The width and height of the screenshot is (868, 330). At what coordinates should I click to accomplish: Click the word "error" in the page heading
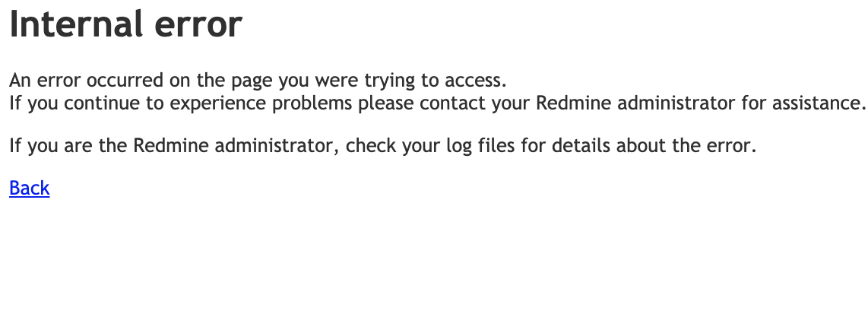point(200,25)
